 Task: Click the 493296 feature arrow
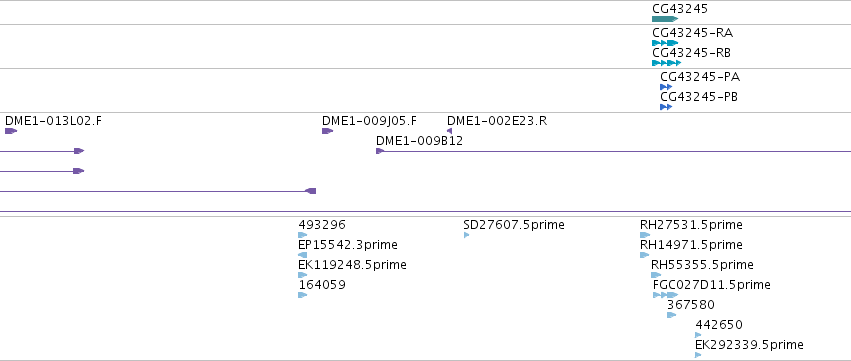pos(303,235)
